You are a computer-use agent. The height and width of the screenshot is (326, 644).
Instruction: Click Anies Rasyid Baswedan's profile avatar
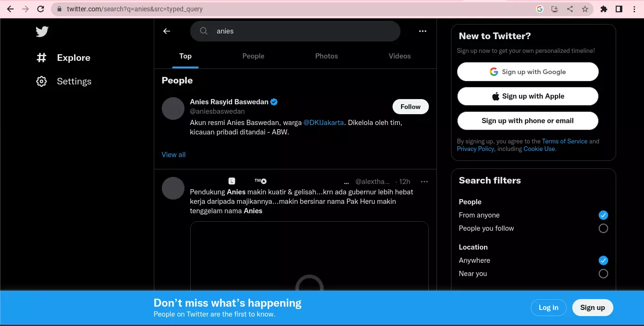(173, 109)
